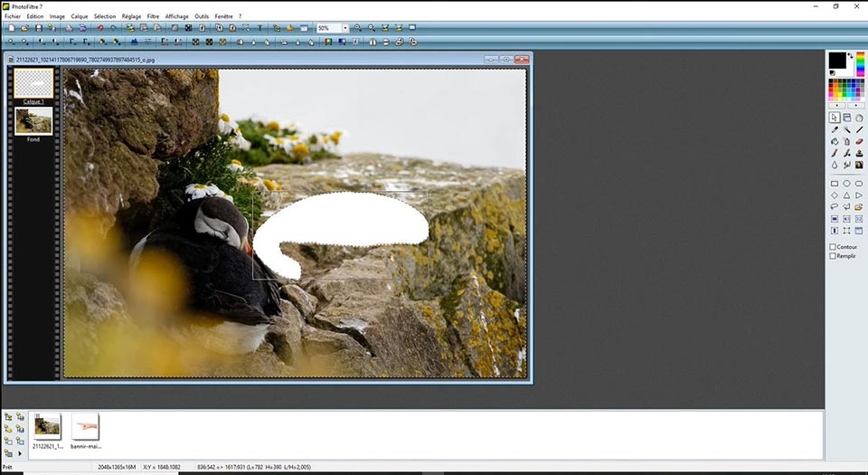
Task: Select the Fond layer thumbnail
Action: tap(33, 121)
